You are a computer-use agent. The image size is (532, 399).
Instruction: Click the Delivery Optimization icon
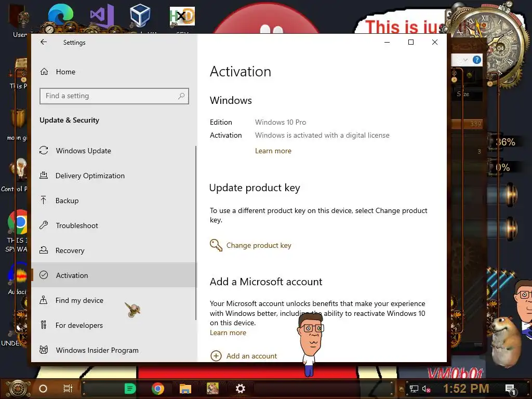tap(44, 176)
